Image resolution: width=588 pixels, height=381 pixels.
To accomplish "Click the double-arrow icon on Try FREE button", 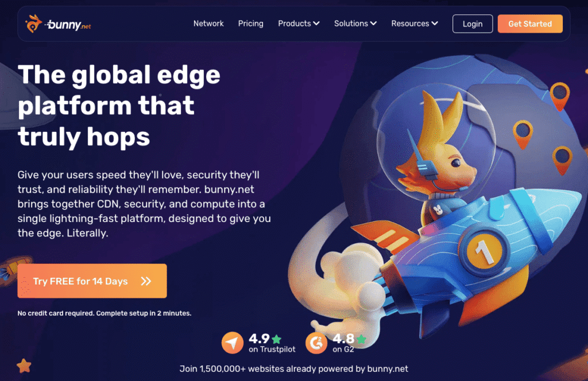I will coord(146,281).
